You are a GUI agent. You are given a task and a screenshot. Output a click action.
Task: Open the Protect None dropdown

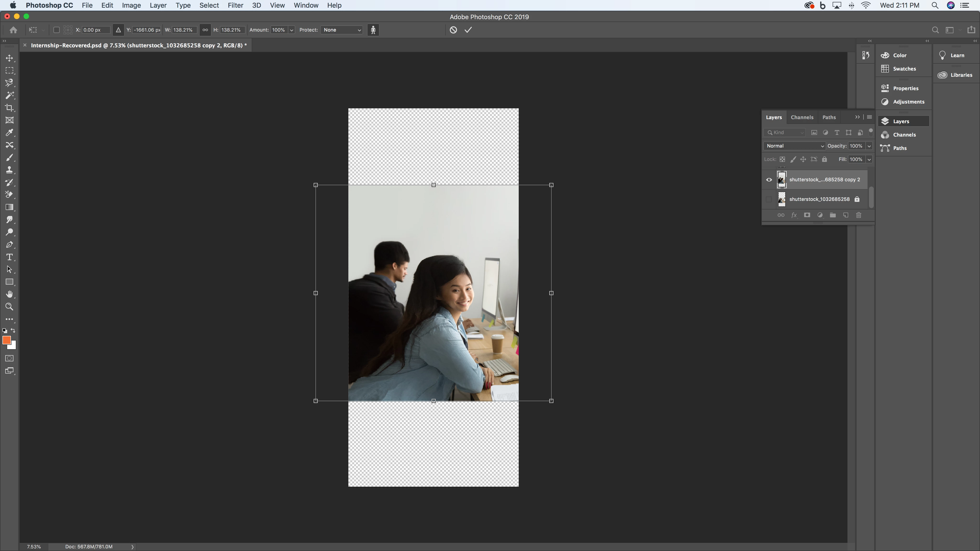(x=342, y=30)
